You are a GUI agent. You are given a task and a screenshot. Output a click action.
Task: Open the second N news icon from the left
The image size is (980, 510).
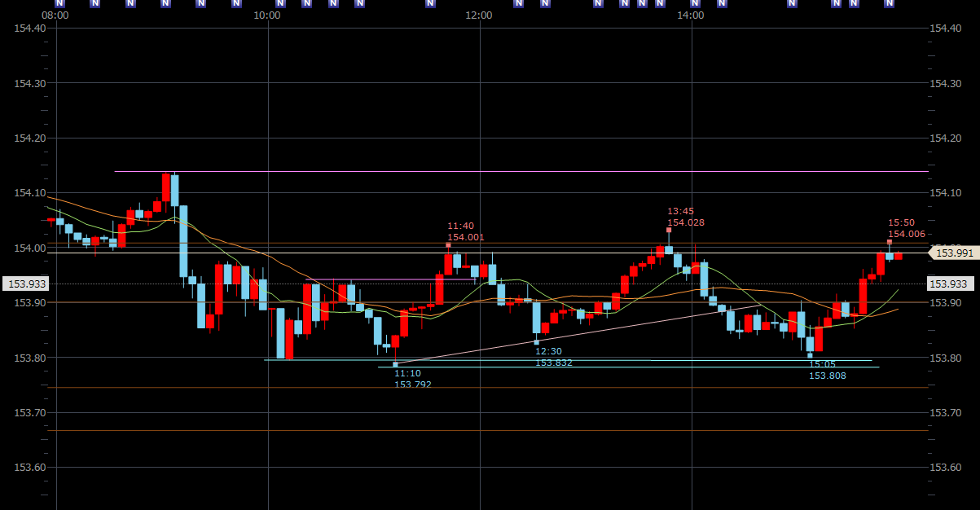point(94,3)
